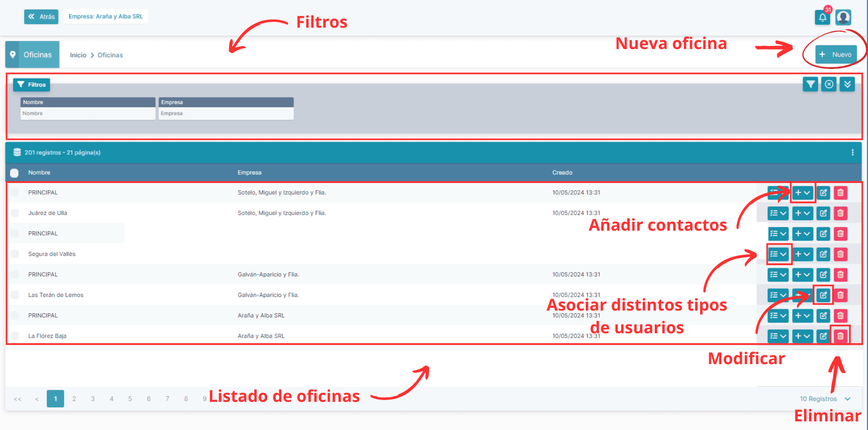Click the Atrás button

click(41, 16)
